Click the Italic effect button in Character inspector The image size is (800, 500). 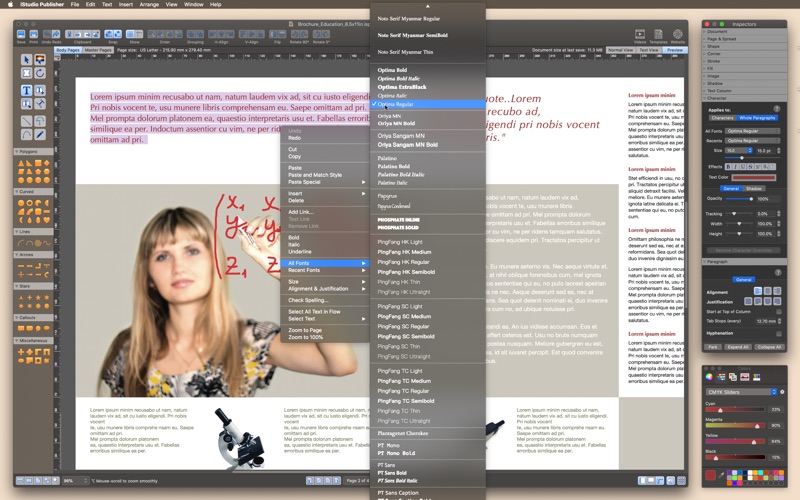(x=735, y=167)
